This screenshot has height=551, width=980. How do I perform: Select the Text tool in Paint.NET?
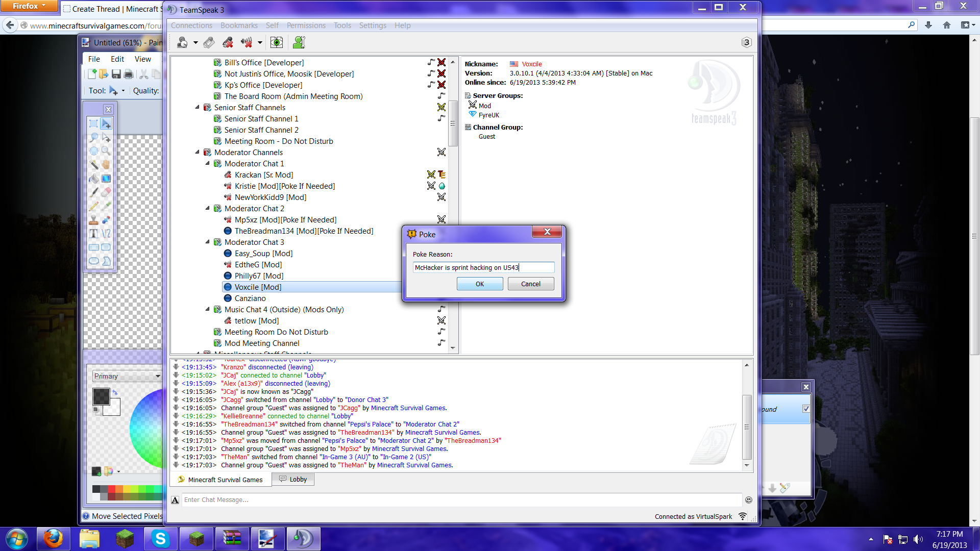[x=94, y=234]
